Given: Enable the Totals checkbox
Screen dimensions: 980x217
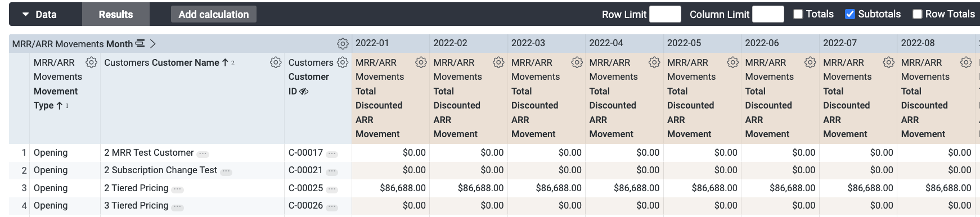Looking at the screenshot, I should pos(798,14).
